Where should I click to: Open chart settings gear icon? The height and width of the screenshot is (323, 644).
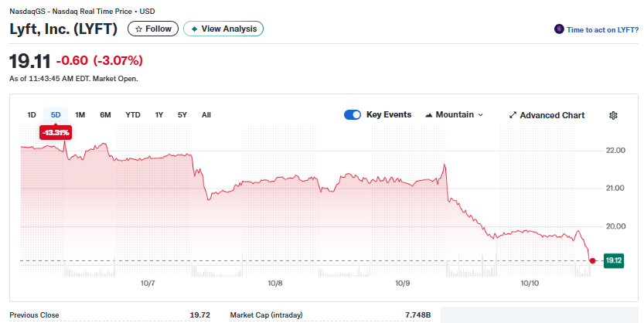pos(613,115)
